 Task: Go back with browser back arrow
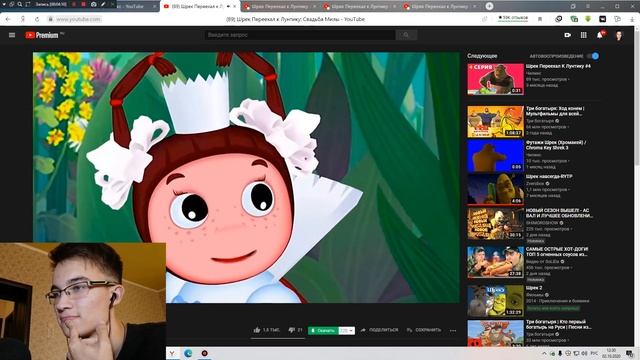[8, 19]
